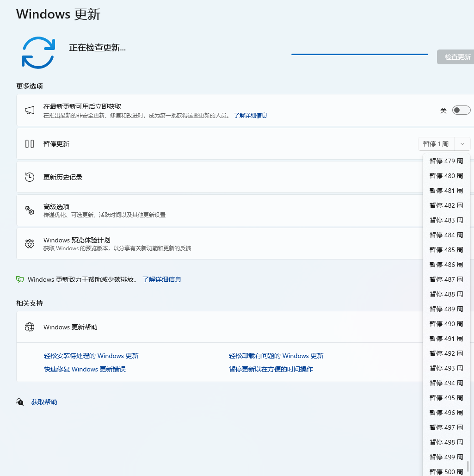Click the pause icon beside 暂停更新

click(30, 144)
